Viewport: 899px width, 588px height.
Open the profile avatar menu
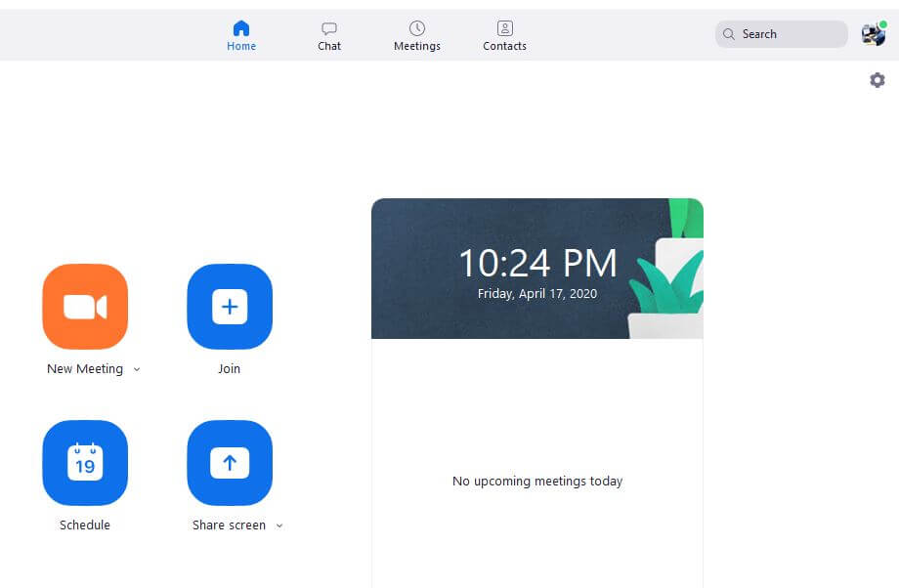(x=874, y=34)
